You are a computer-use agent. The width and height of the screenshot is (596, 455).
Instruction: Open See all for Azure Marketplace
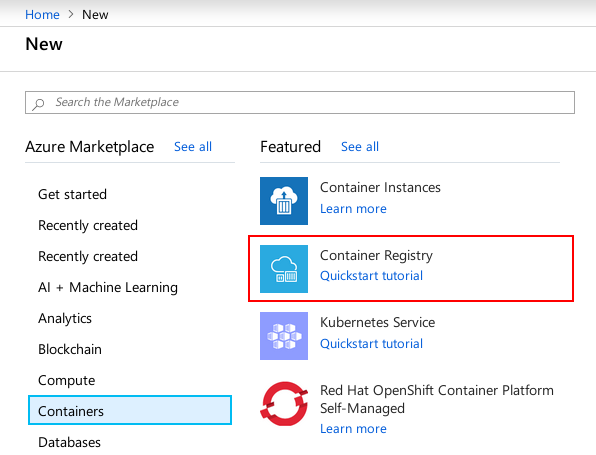pos(193,147)
